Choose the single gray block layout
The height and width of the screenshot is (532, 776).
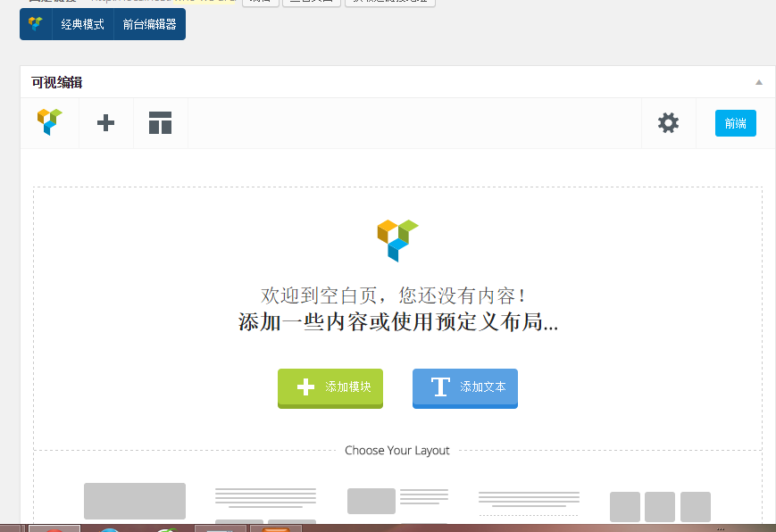[135, 501]
